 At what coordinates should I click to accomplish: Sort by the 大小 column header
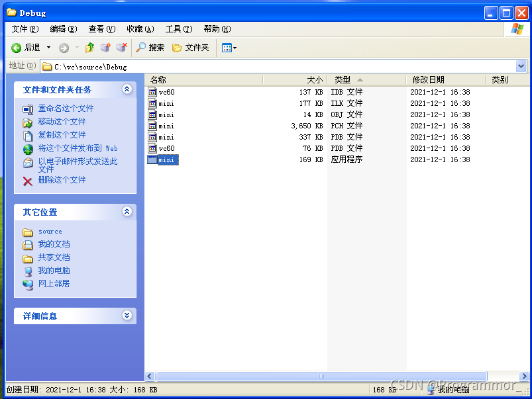(295, 80)
